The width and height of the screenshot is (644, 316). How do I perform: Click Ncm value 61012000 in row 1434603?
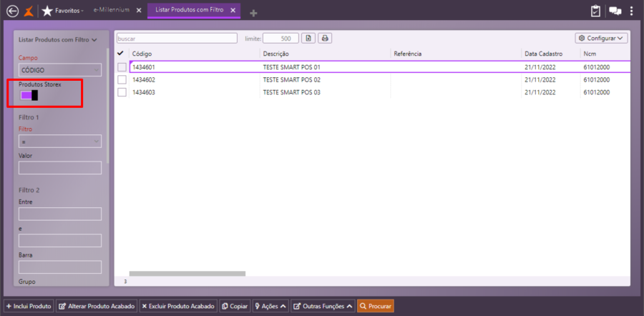point(596,92)
